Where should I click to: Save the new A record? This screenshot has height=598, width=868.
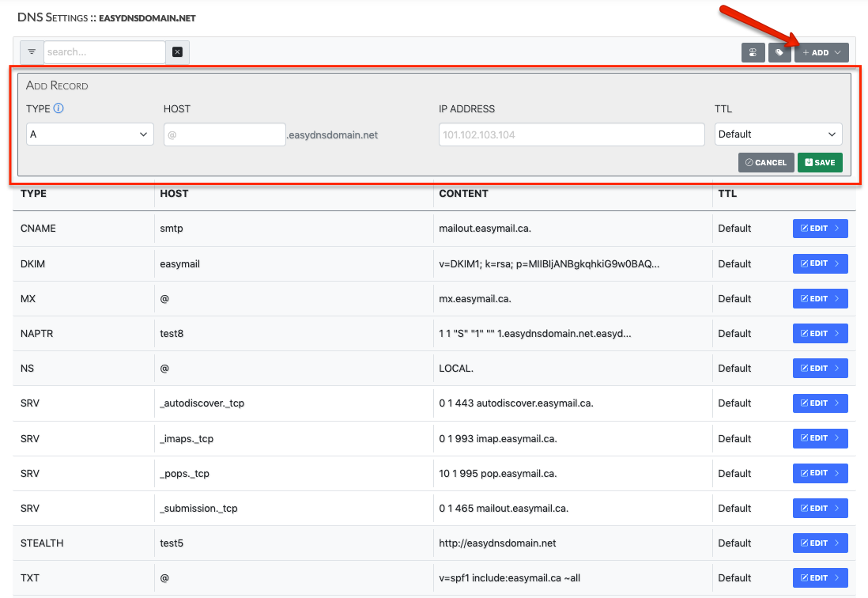click(x=820, y=162)
